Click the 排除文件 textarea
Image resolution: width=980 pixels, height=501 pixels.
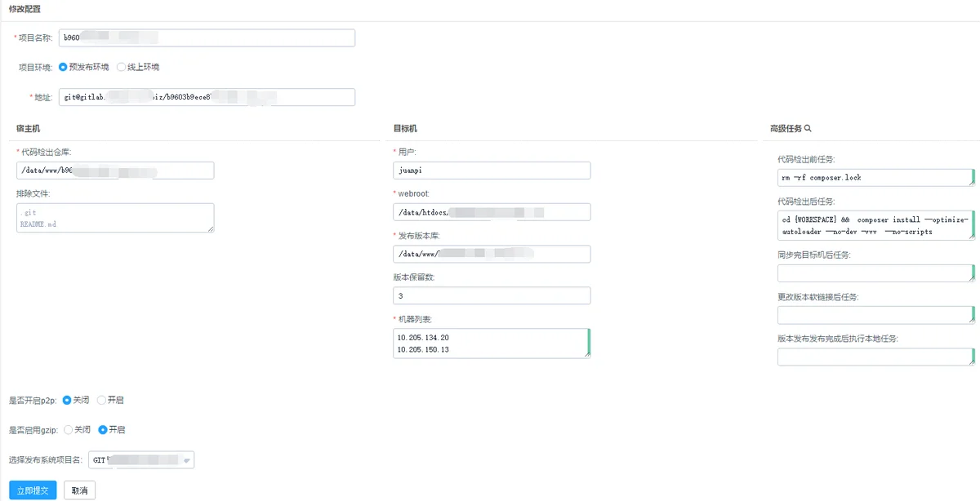pos(115,218)
